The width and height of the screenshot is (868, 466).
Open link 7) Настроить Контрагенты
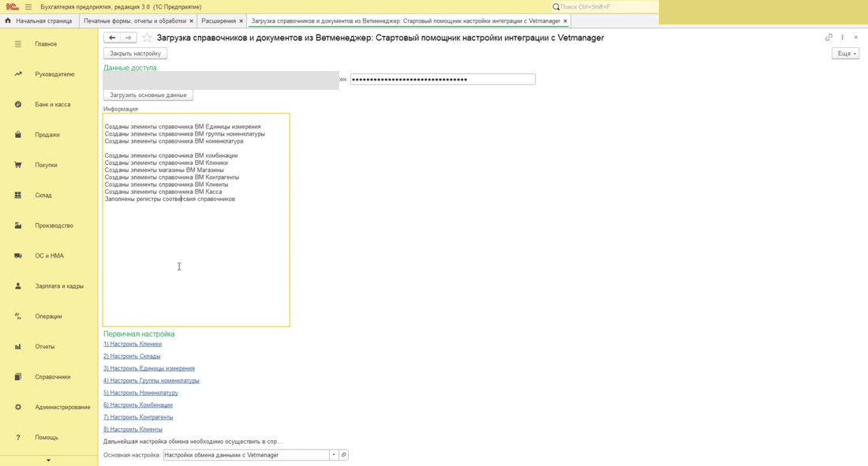138,417
